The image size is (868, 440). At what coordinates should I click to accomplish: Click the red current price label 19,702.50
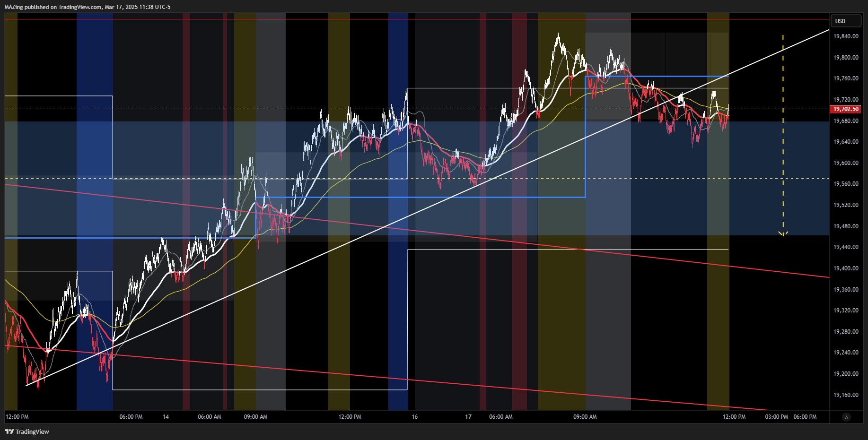coord(846,109)
